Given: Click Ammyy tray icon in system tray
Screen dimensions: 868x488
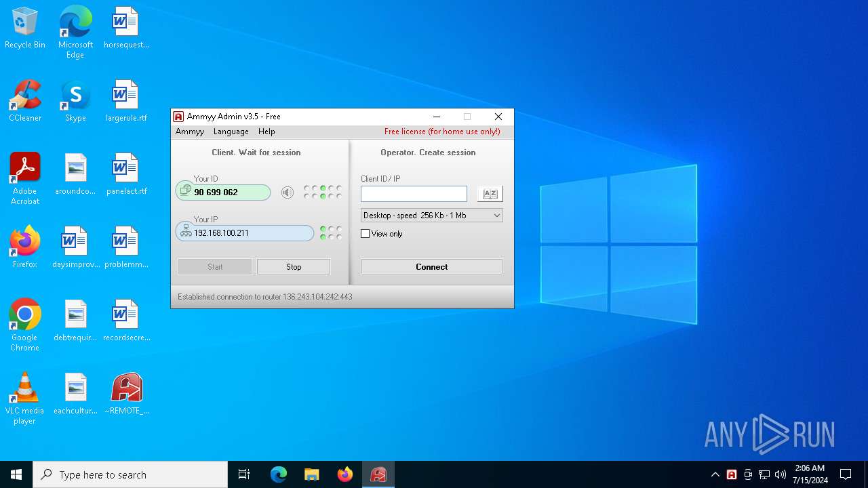Looking at the screenshot, I should [732, 474].
